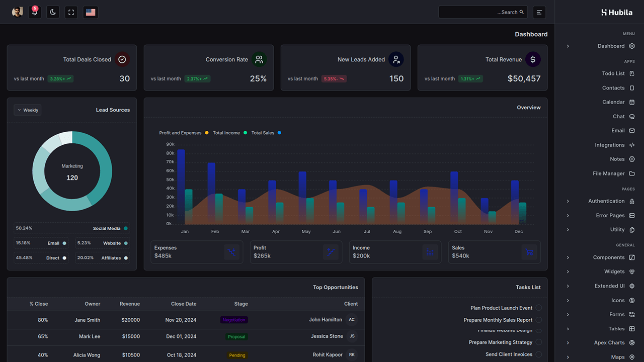Open the Weekly dropdown in Lead Sources
Image resolution: width=644 pixels, height=362 pixels.
tap(28, 110)
